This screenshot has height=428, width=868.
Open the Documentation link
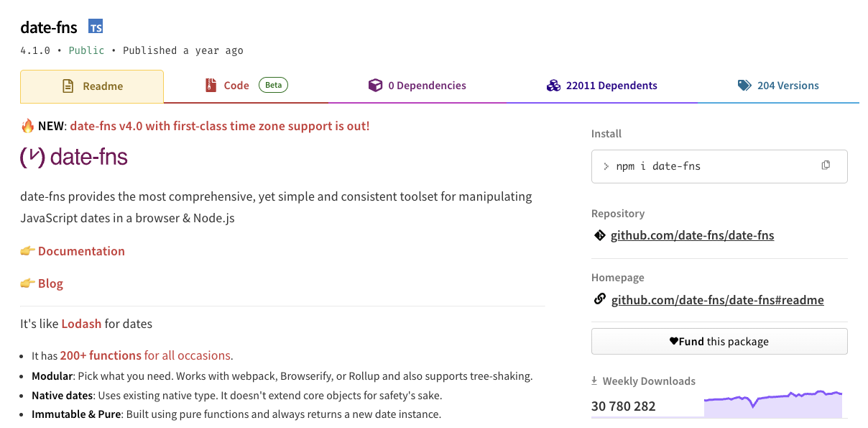(81, 251)
